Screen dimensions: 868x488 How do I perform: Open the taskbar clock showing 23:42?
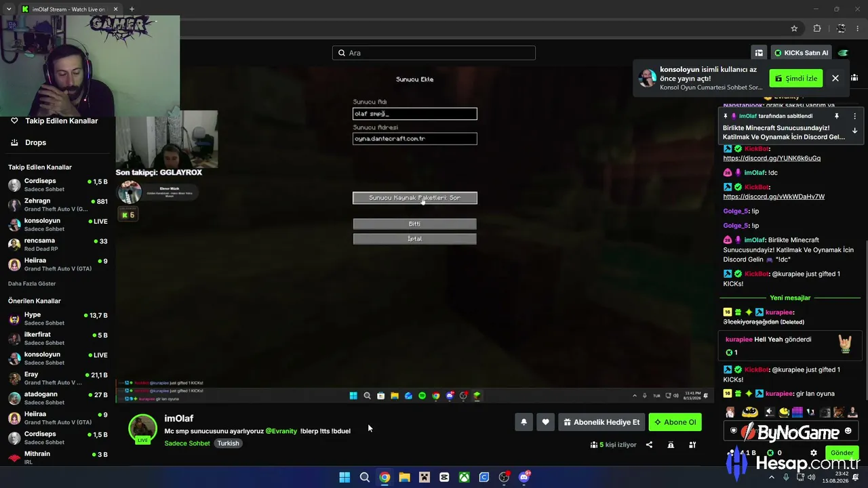835,477
